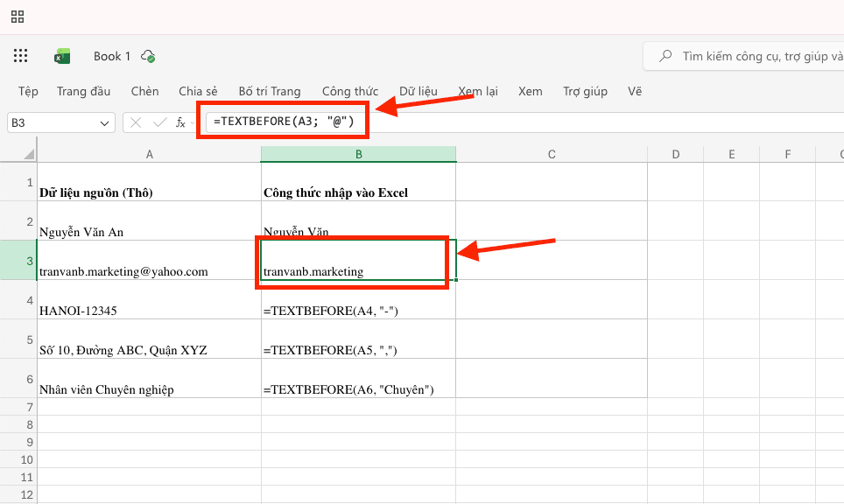Select row 2 header
The width and height of the screenshot is (844, 504).
(x=18, y=221)
